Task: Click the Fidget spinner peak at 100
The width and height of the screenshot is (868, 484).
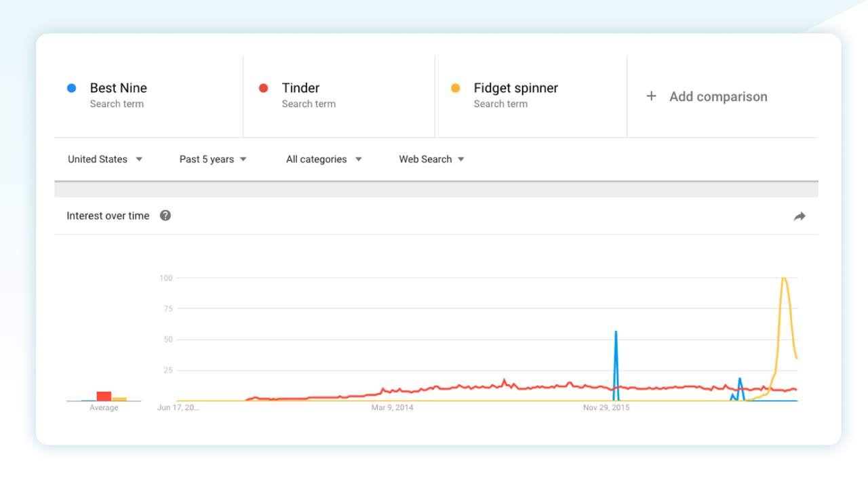Action: coord(783,278)
